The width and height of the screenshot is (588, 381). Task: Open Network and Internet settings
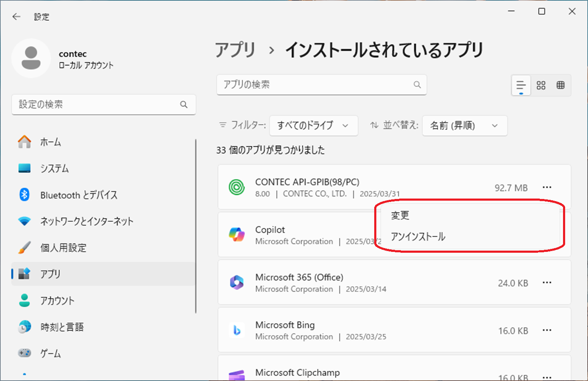[x=103, y=221]
